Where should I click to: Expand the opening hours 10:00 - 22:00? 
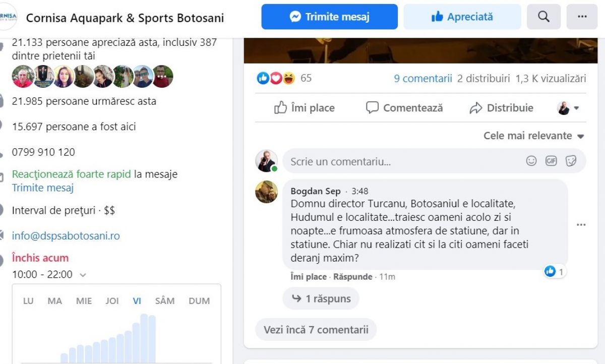[x=83, y=275]
